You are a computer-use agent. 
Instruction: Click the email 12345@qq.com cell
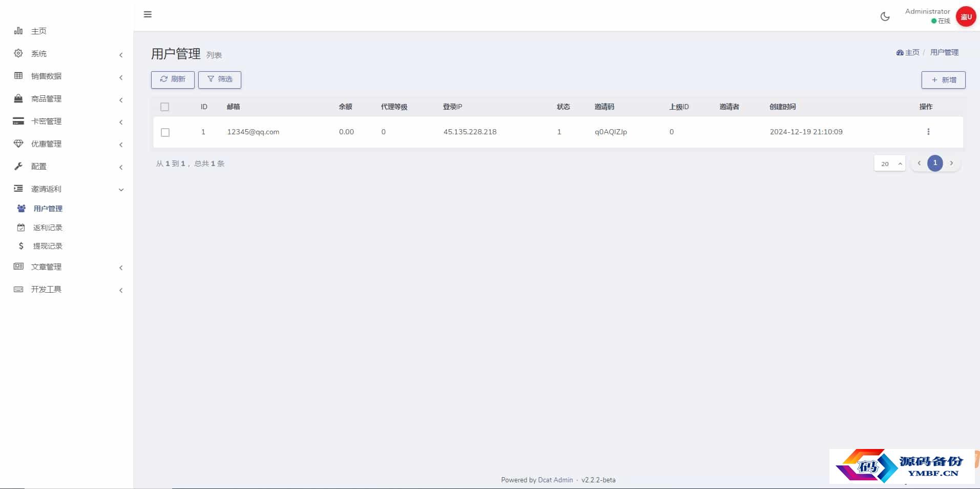(253, 132)
